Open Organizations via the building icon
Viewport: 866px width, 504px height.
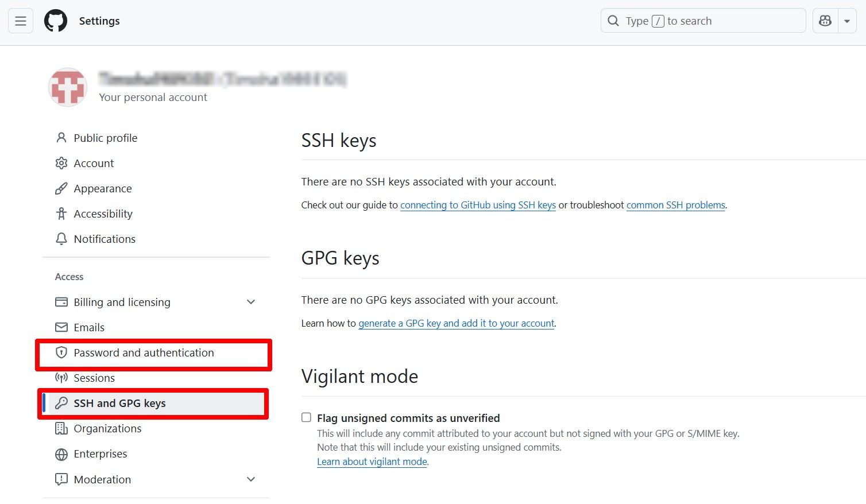pyautogui.click(x=61, y=428)
